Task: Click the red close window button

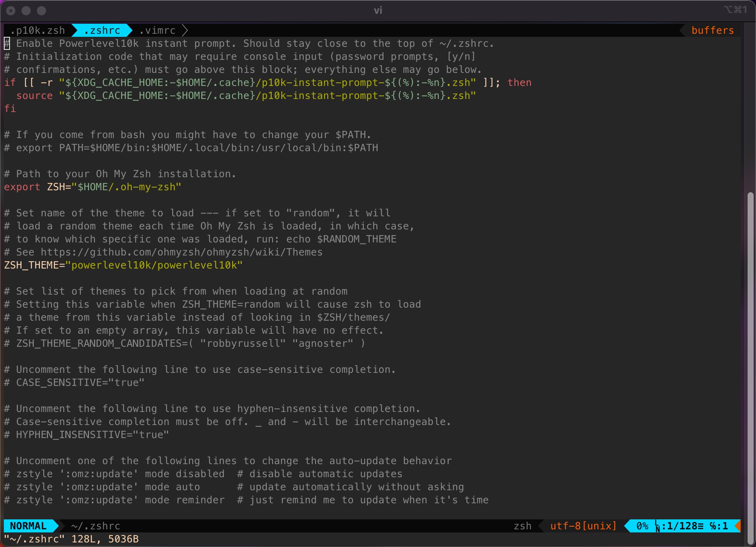Action: click(x=11, y=11)
